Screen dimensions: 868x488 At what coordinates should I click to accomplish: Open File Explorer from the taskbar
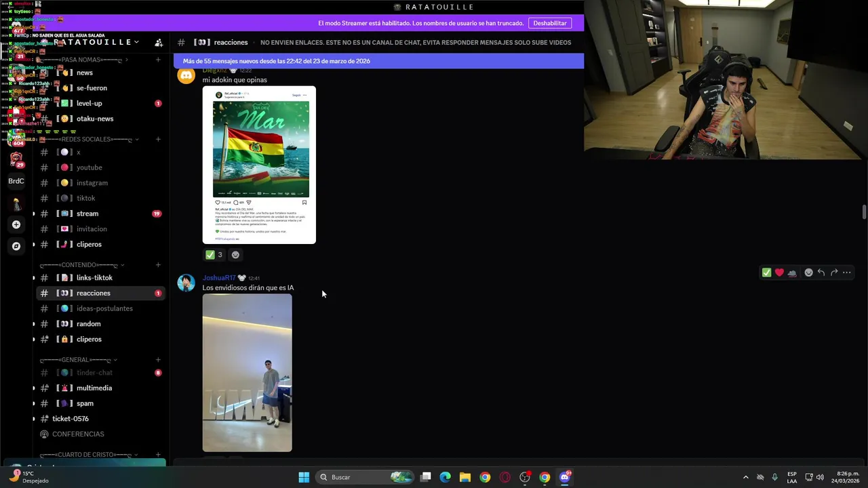click(465, 477)
